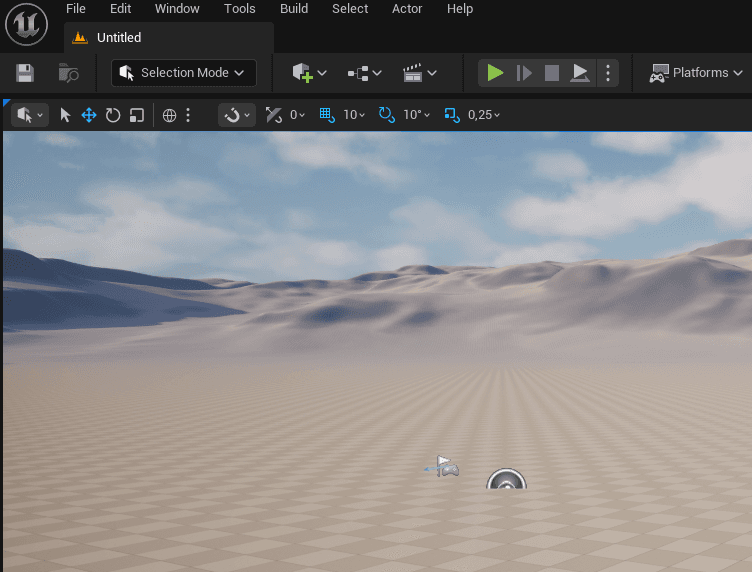Toggle grid snapping icon
The width and height of the screenshot is (752, 572).
pyautogui.click(x=327, y=115)
